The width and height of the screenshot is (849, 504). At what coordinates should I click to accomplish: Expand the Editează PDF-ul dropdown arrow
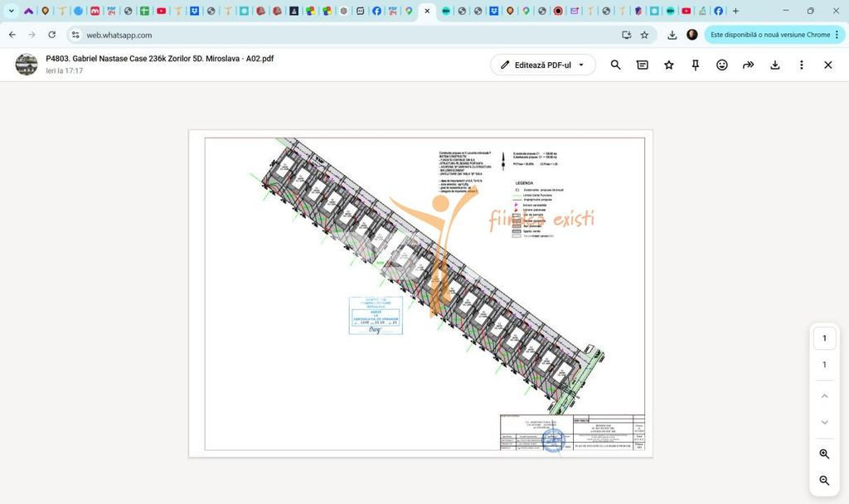tap(581, 65)
